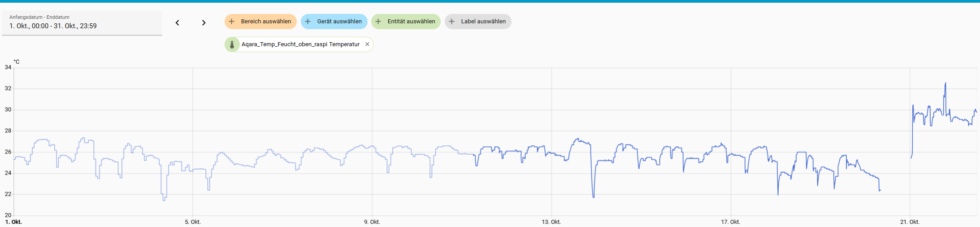This screenshot has width=980, height=227.
Task: Click the last data point before the gap
Action: coord(880,191)
